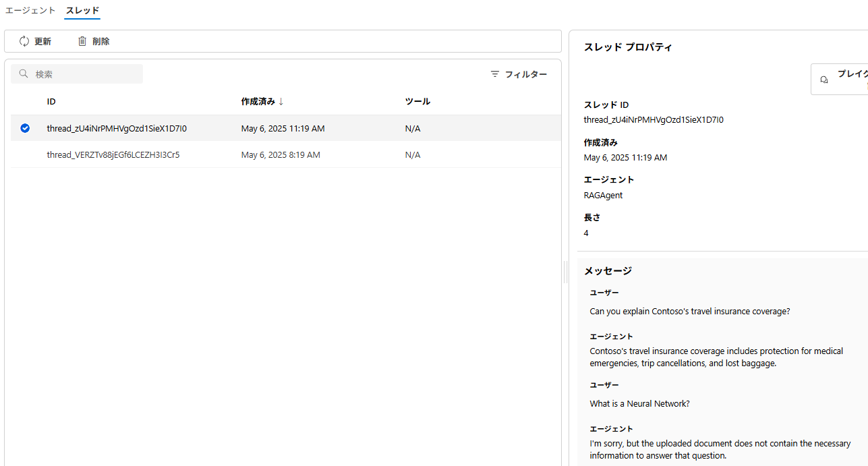
Task: Switch to the エージェント tab
Action: click(x=30, y=10)
